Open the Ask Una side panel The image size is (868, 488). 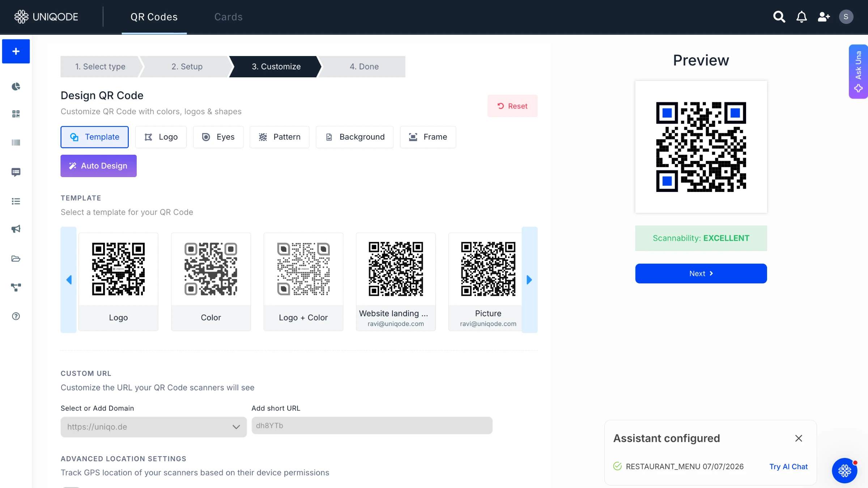click(858, 72)
